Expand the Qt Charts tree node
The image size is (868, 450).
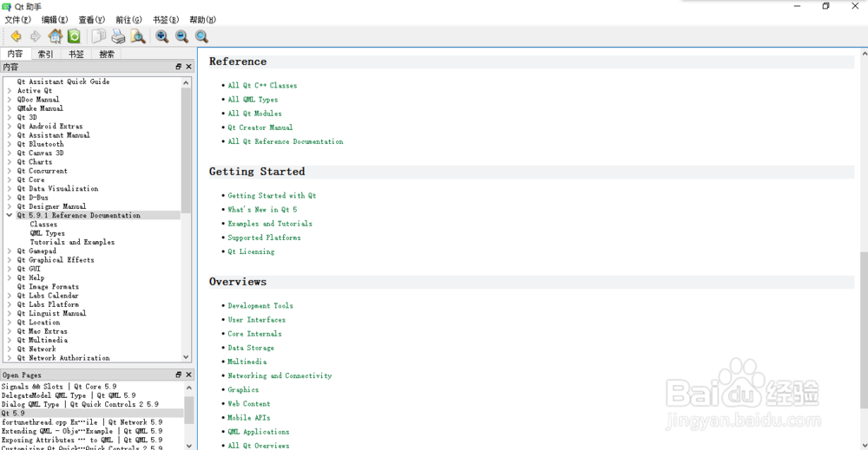point(10,162)
